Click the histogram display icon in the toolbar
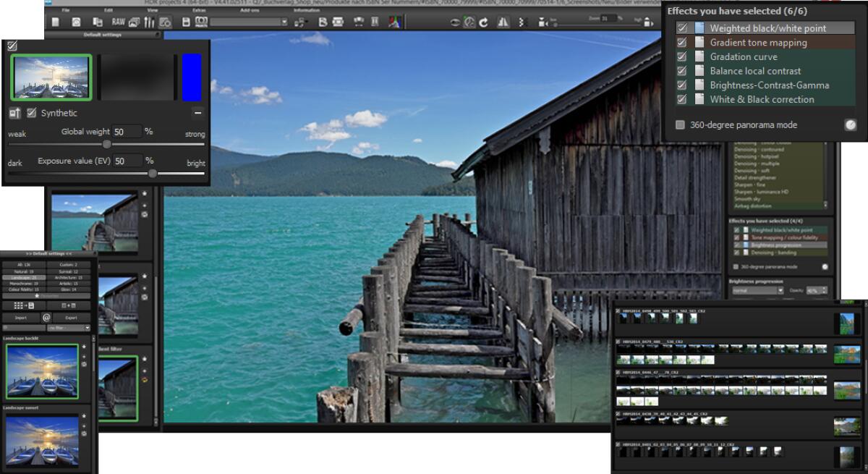 [393, 21]
